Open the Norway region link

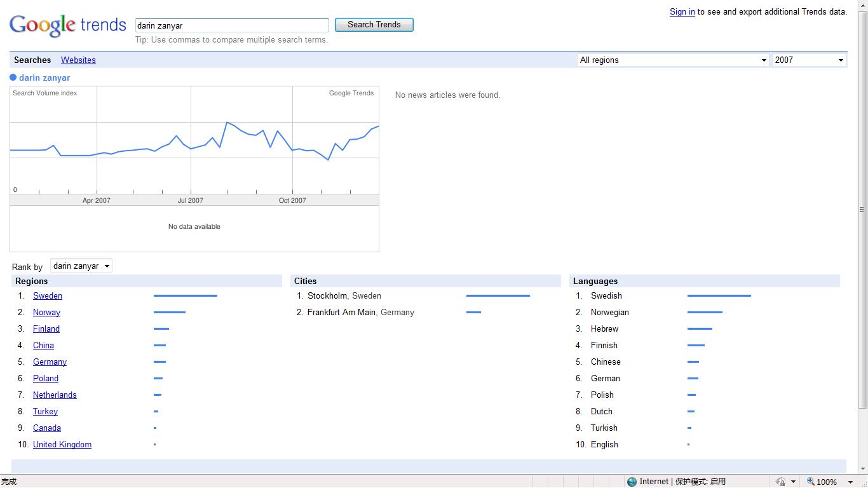point(46,313)
